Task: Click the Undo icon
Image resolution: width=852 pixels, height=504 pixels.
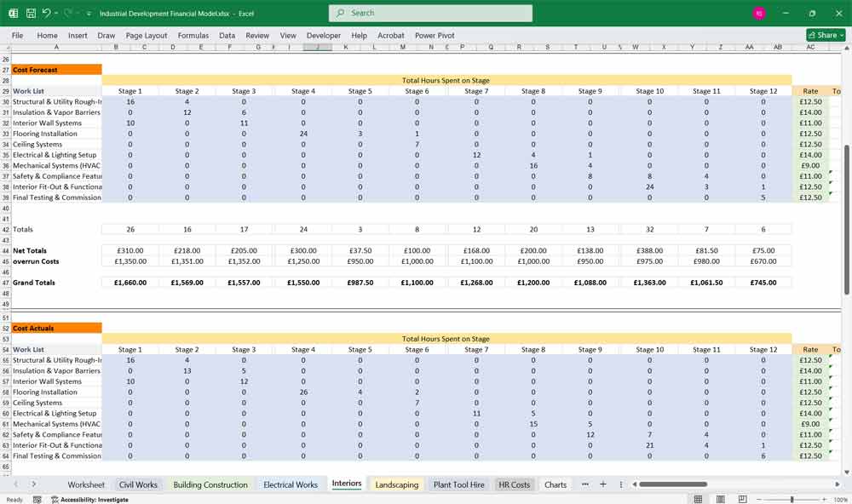Action: (48, 13)
